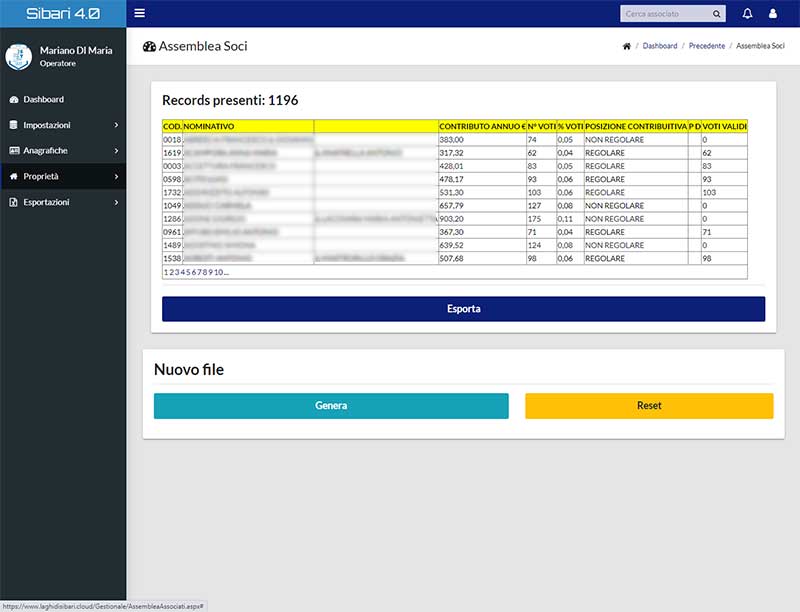Open Dashboard in the sidebar
The height and width of the screenshot is (612, 800).
point(63,99)
